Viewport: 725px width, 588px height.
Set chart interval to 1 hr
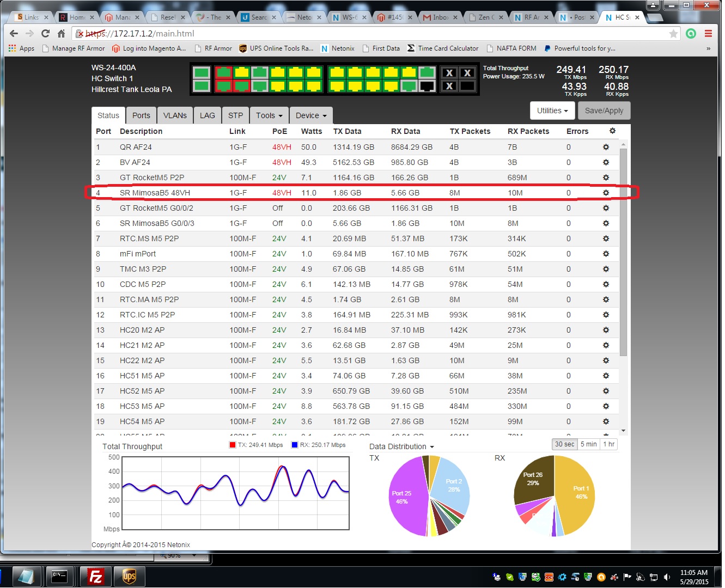pyautogui.click(x=608, y=444)
